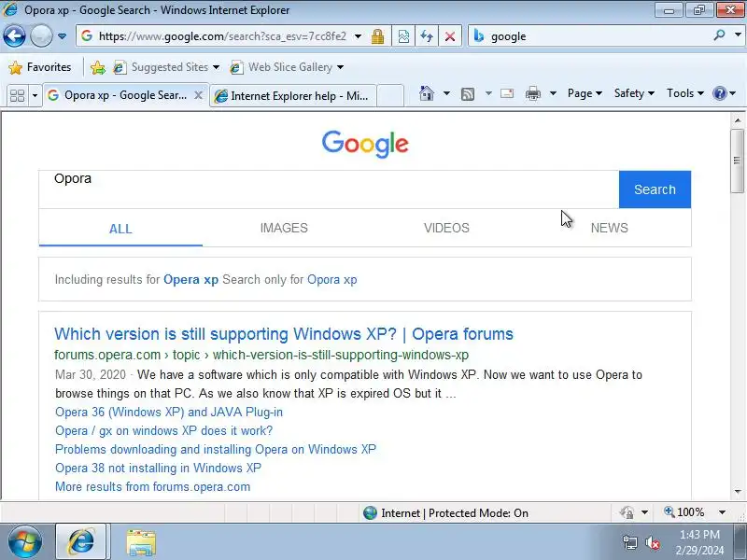This screenshot has width=747, height=560.
Task: Click the privacy/popup blocker status icon
Action: 627,512
